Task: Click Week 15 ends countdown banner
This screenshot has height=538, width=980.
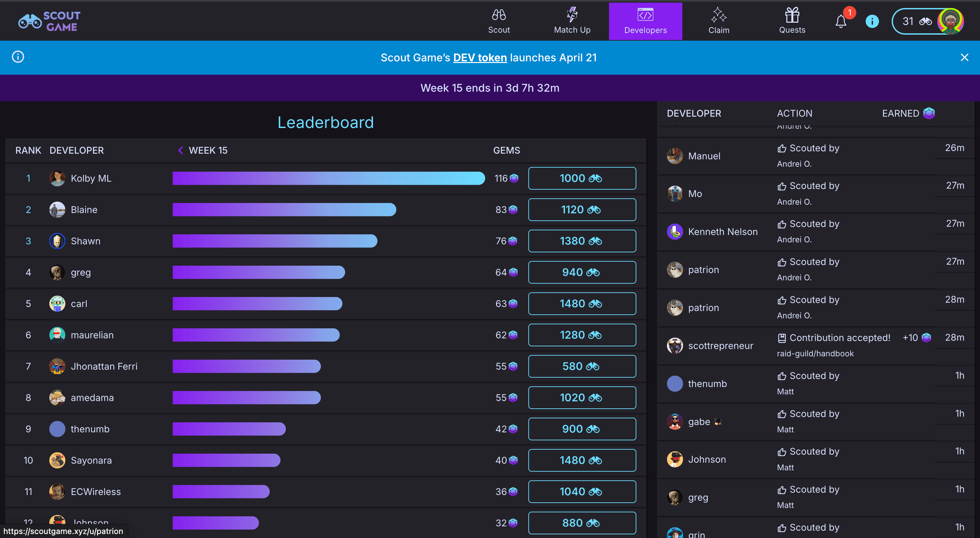Action: [x=490, y=88]
